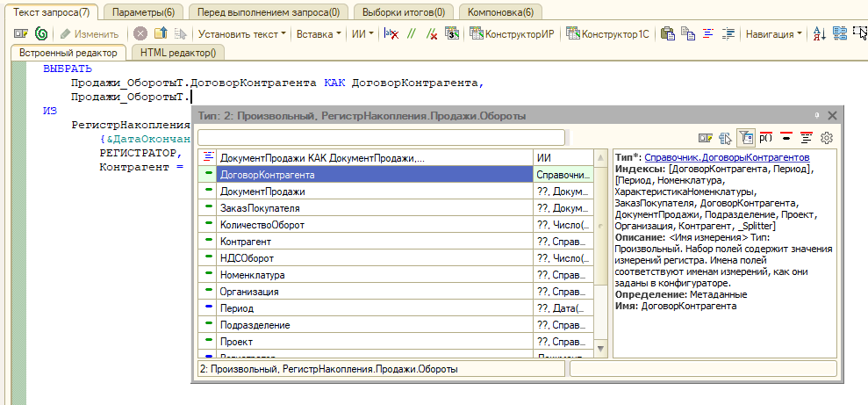Screen dimensions: 868x405
Task: Click the paste clipboard icon in toolbar
Action: point(668,34)
